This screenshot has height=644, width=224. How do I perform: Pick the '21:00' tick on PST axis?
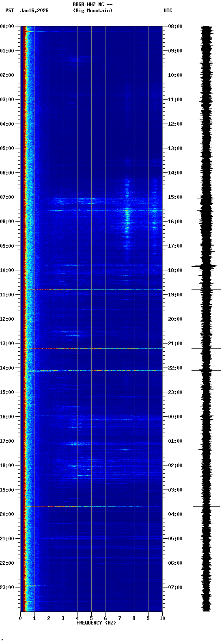[7, 539]
